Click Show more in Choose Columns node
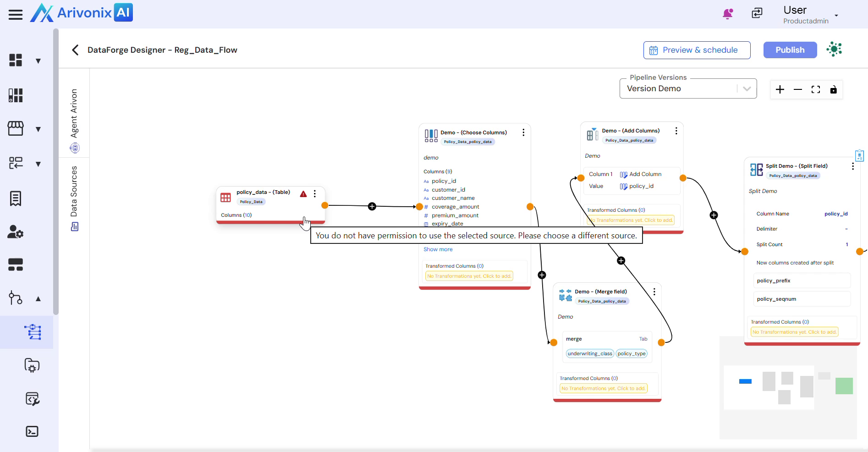 click(438, 249)
